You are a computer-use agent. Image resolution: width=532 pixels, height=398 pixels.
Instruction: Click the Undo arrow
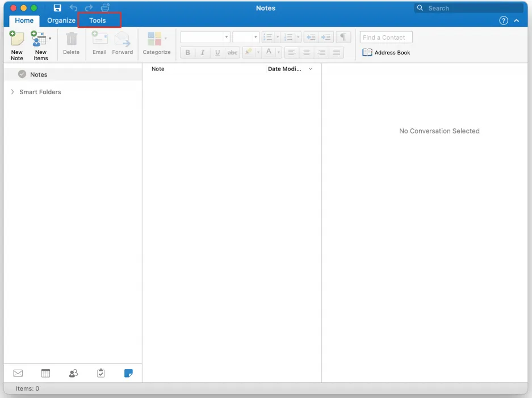(x=73, y=8)
